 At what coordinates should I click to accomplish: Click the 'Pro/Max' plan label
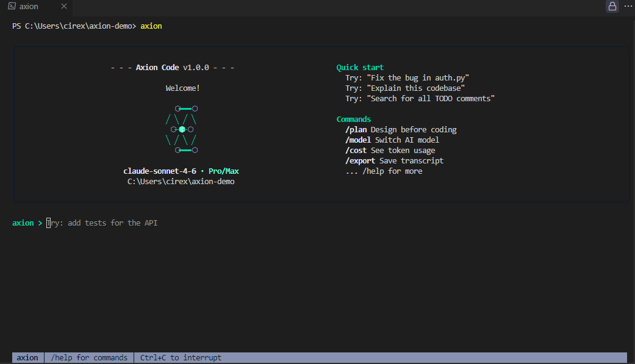click(223, 171)
